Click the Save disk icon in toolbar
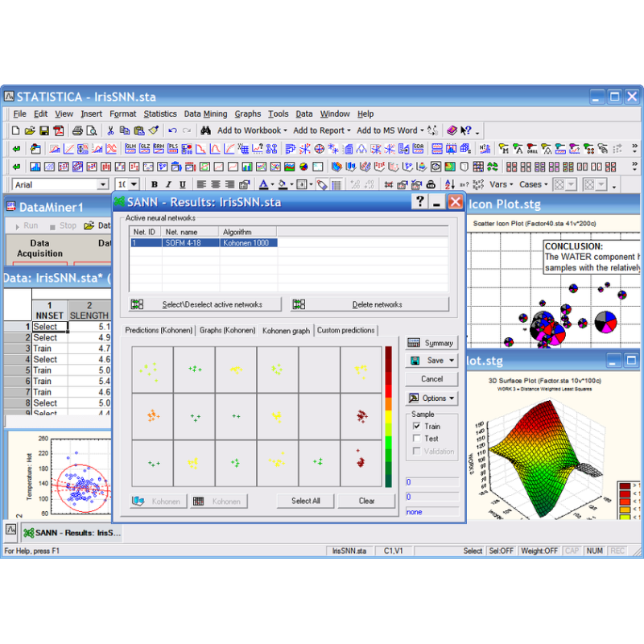 44,130
